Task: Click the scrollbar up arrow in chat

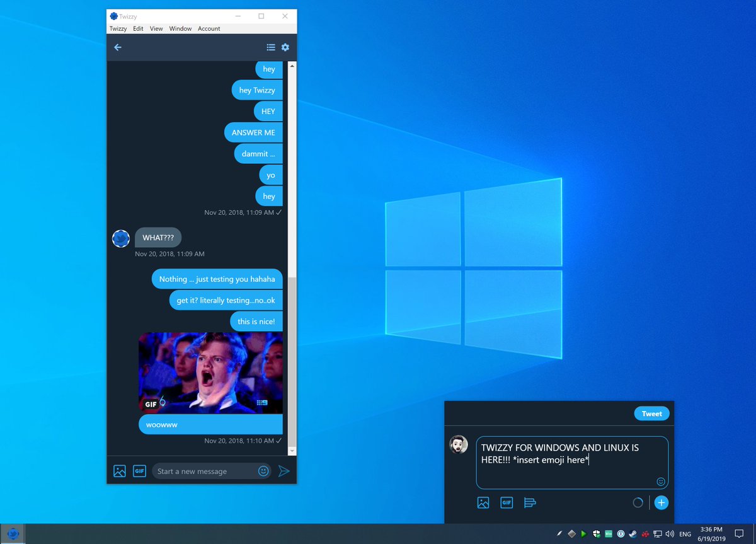Action: pyautogui.click(x=292, y=65)
